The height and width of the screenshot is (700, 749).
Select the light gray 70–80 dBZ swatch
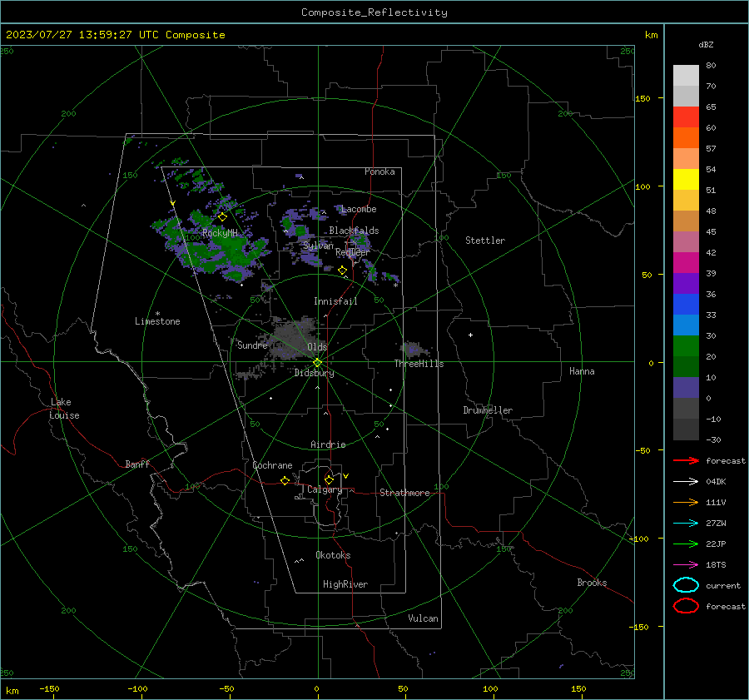[686, 76]
